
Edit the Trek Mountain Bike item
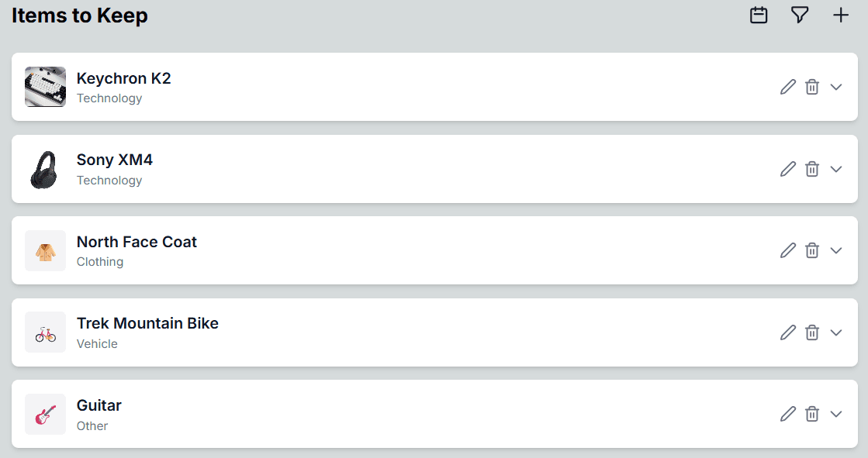[x=788, y=332]
